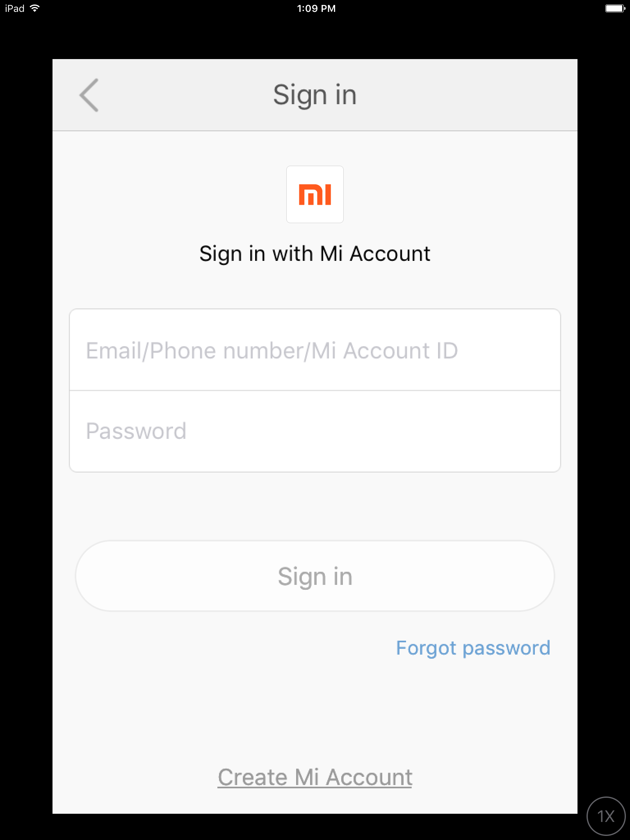This screenshot has width=630, height=840.
Task: Click the rounded Sign in button
Action: 315,576
